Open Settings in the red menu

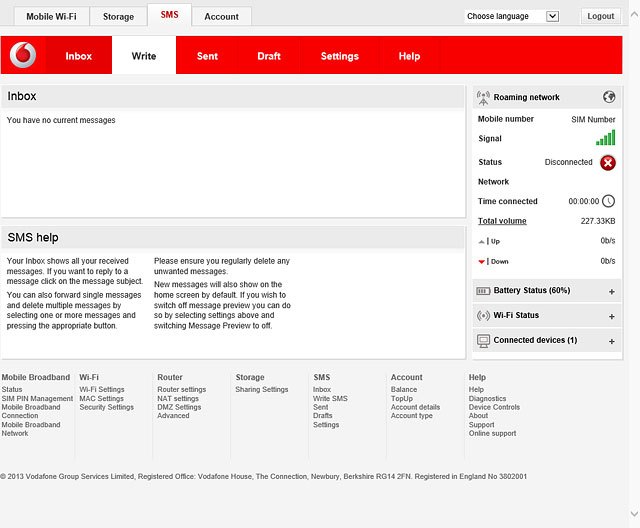[x=340, y=56]
